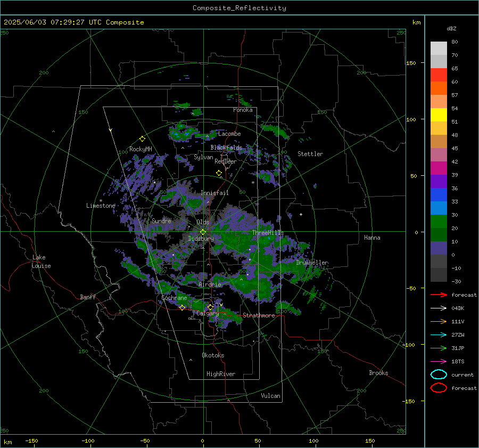Click the dBZ legend heading
Screen dimensions: 479x448
(451, 28)
